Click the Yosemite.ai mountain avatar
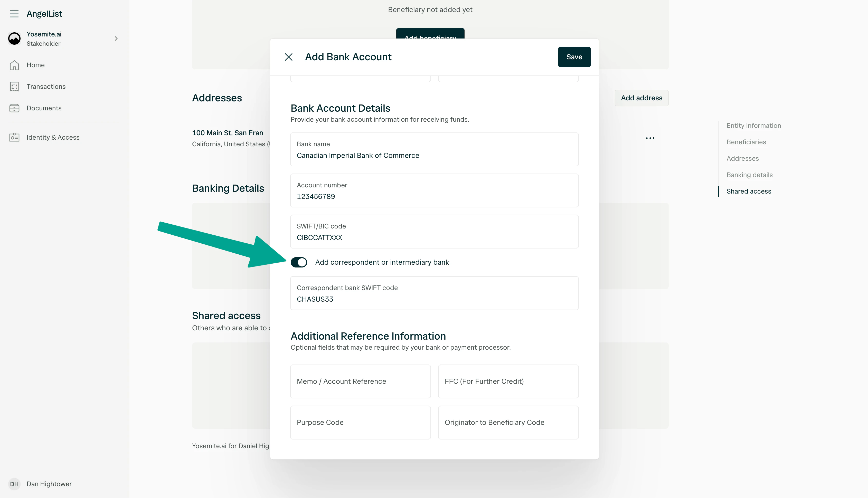The width and height of the screenshot is (868, 498). [14, 38]
